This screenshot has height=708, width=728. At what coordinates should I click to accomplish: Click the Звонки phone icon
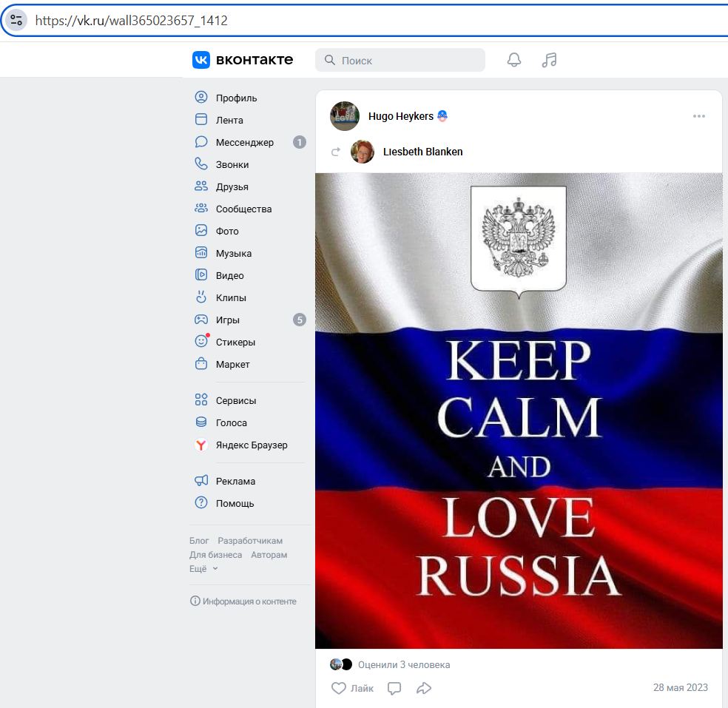[201, 164]
